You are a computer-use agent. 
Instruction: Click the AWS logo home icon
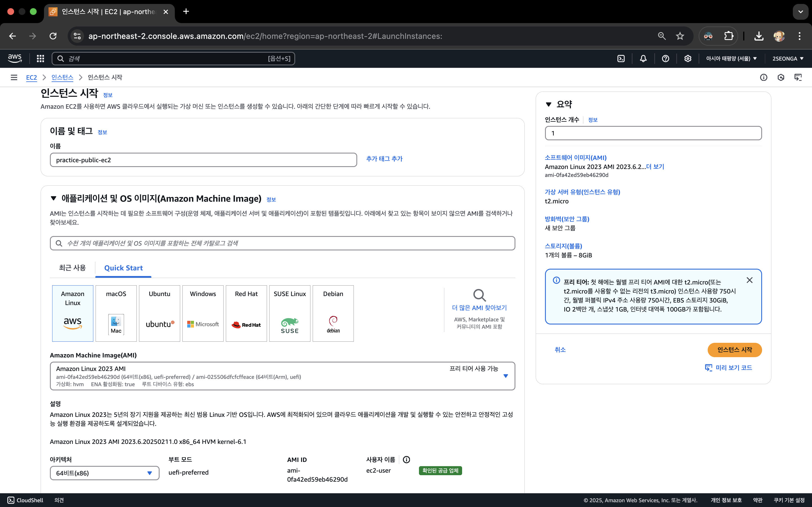(15, 58)
